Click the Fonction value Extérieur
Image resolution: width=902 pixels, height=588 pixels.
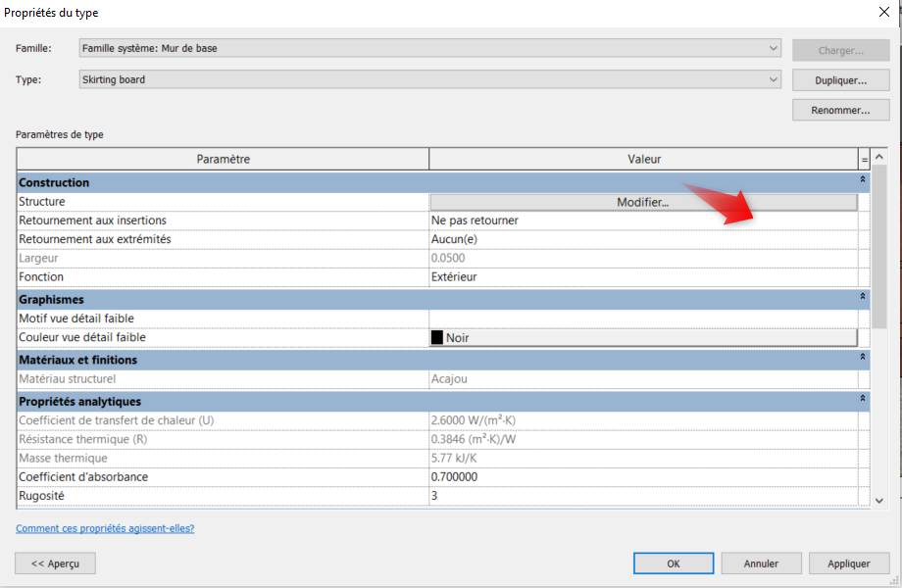(x=642, y=277)
